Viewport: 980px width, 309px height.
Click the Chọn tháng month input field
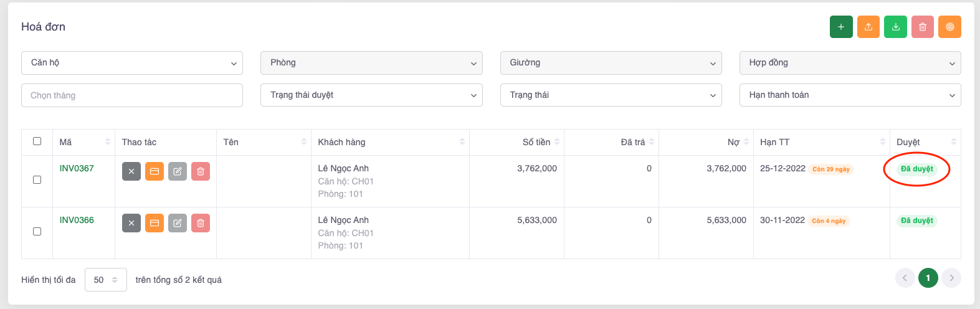tap(132, 95)
